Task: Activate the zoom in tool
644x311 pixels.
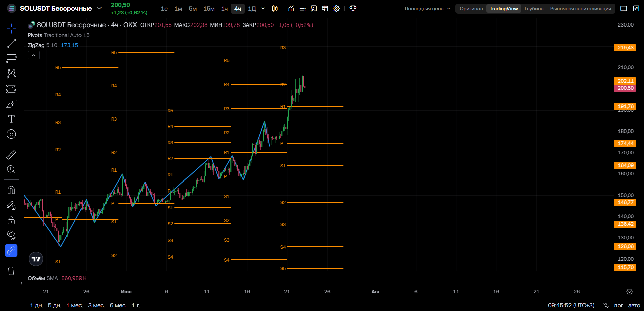Action: pos(11,169)
